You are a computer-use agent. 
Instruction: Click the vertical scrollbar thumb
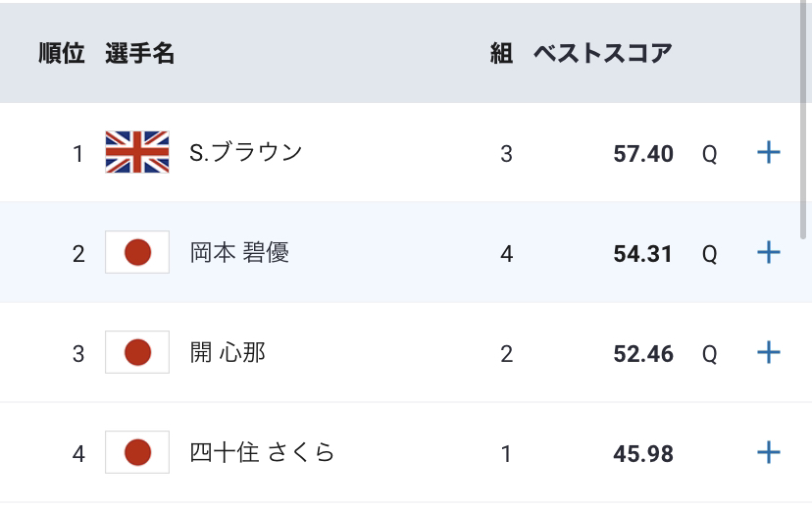click(803, 119)
